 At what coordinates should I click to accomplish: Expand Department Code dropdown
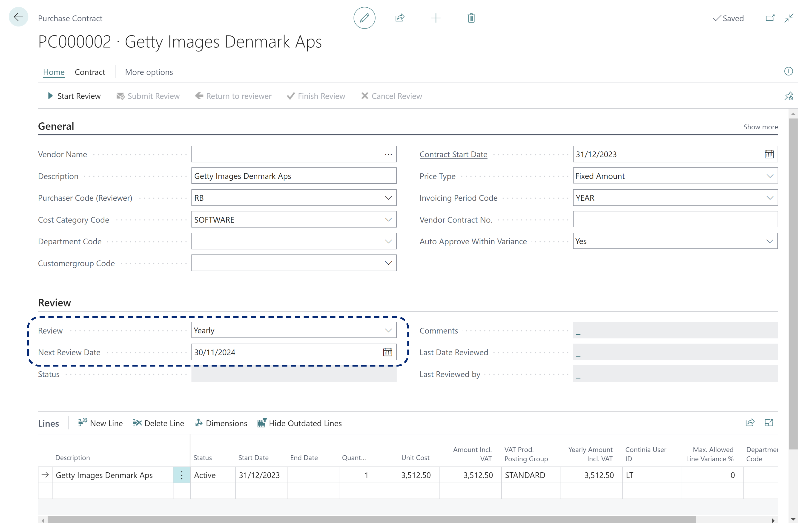pyautogui.click(x=388, y=241)
